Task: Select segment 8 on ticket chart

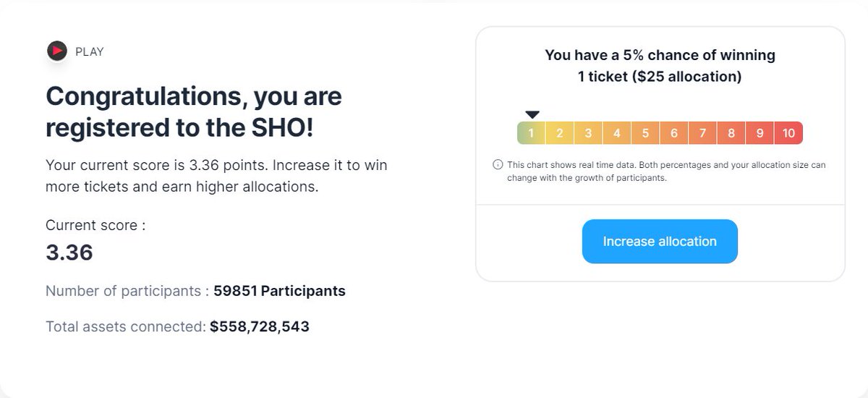Action: (731, 133)
